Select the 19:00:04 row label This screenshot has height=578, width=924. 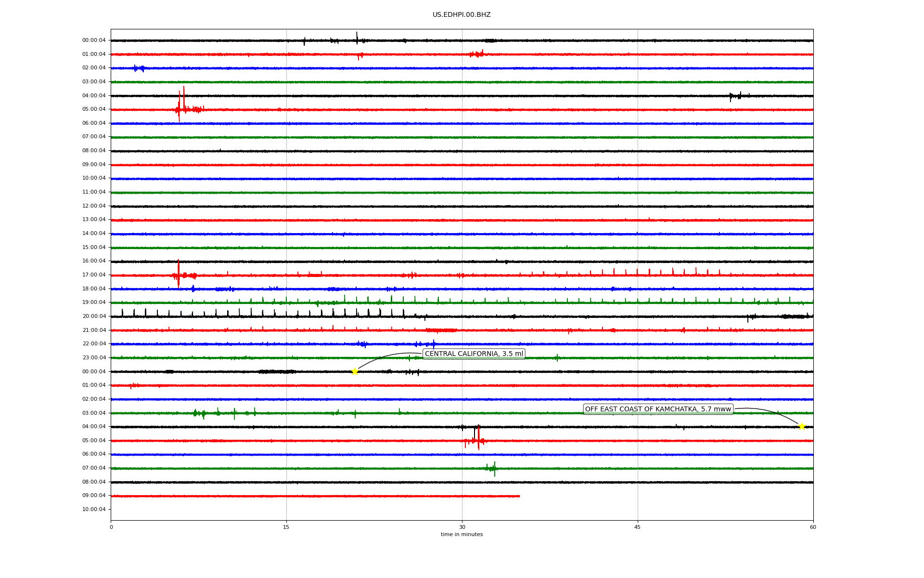[x=94, y=302]
